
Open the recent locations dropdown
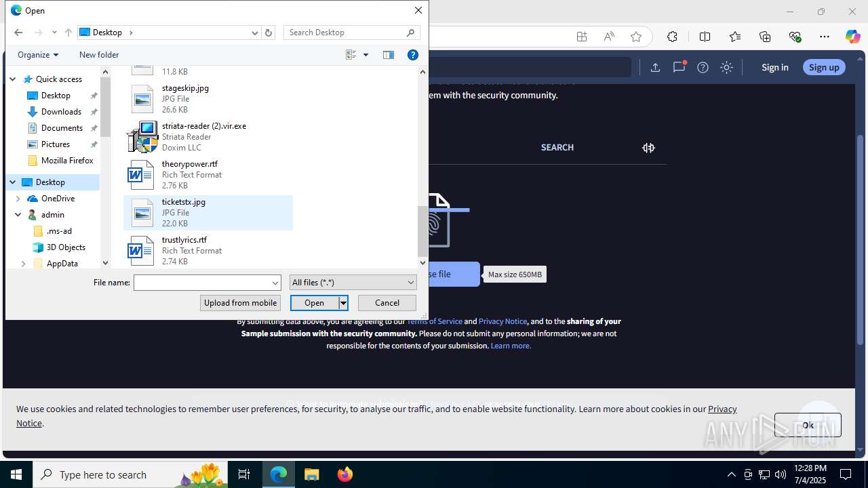coord(54,33)
